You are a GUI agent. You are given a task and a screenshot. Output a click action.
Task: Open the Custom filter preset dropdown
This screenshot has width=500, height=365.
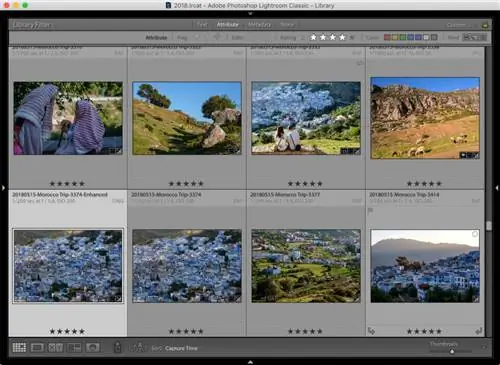[x=459, y=25]
